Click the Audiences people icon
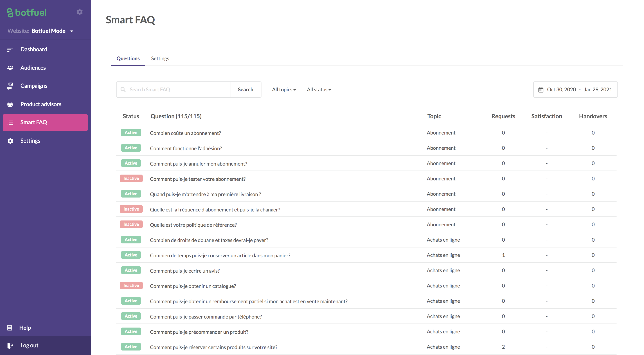This screenshot has height=355, width=644. (x=10, y=68)
